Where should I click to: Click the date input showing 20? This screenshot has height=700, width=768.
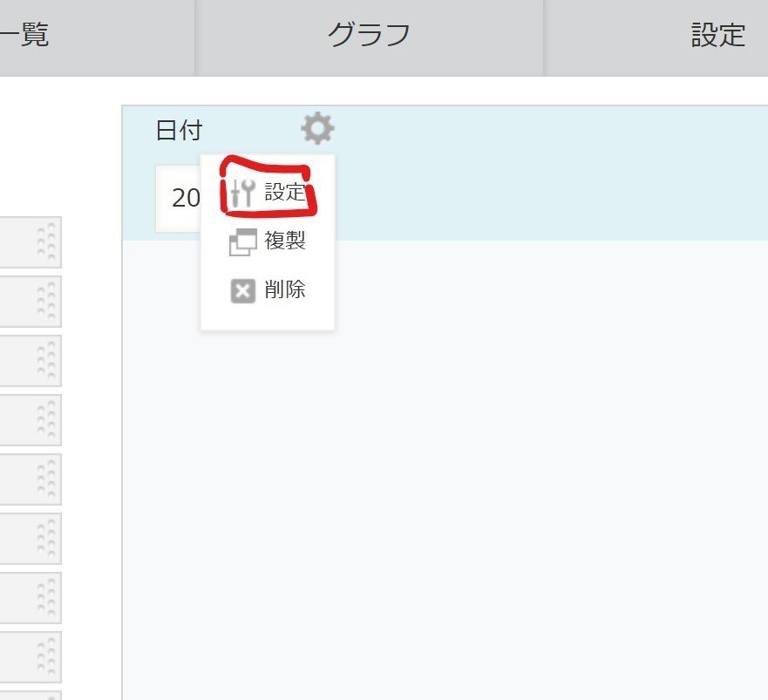pyautogui.click(x=179, y=199)
